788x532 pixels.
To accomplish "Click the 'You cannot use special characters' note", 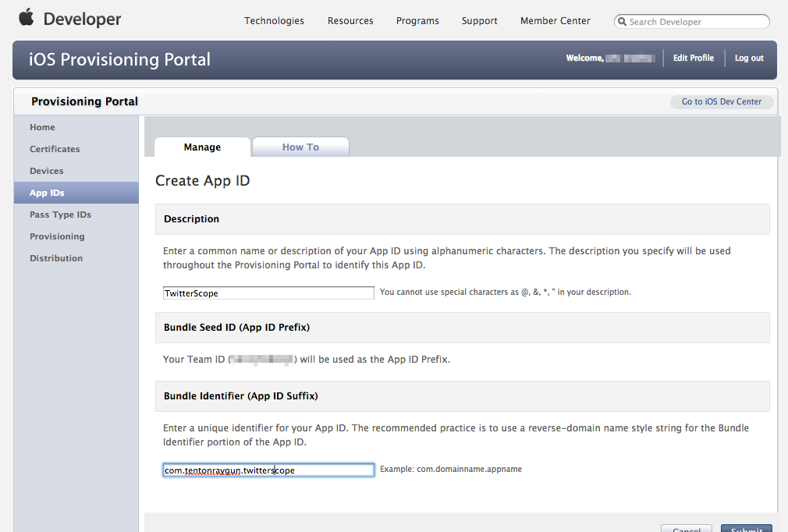I will [x=505, y=292].
